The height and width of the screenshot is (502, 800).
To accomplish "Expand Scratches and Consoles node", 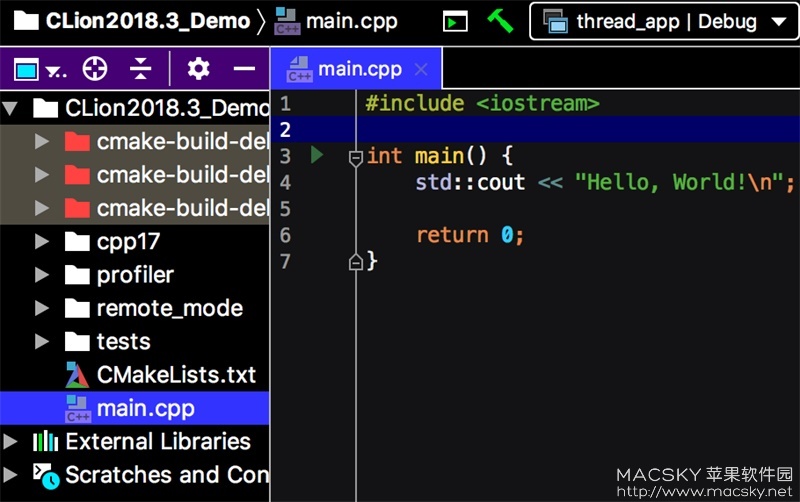I will point(10,474).
